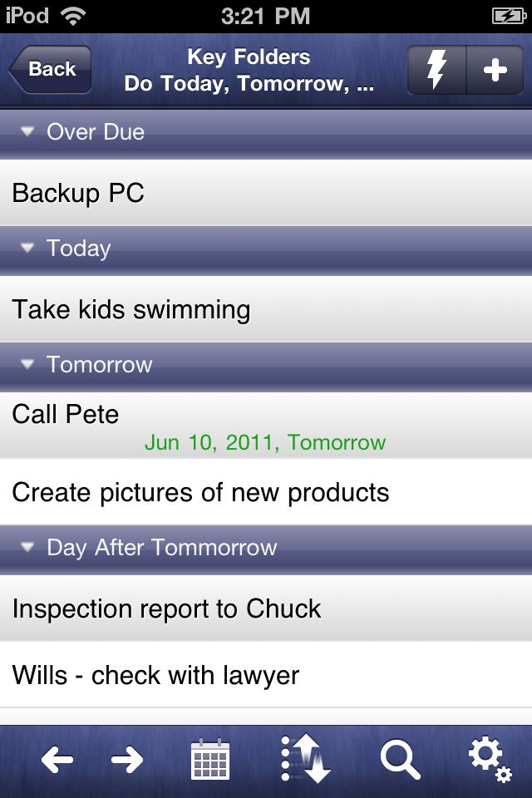Go back with the Back button
This screenshot has height=798, width=532.
[x=50, y=69]
